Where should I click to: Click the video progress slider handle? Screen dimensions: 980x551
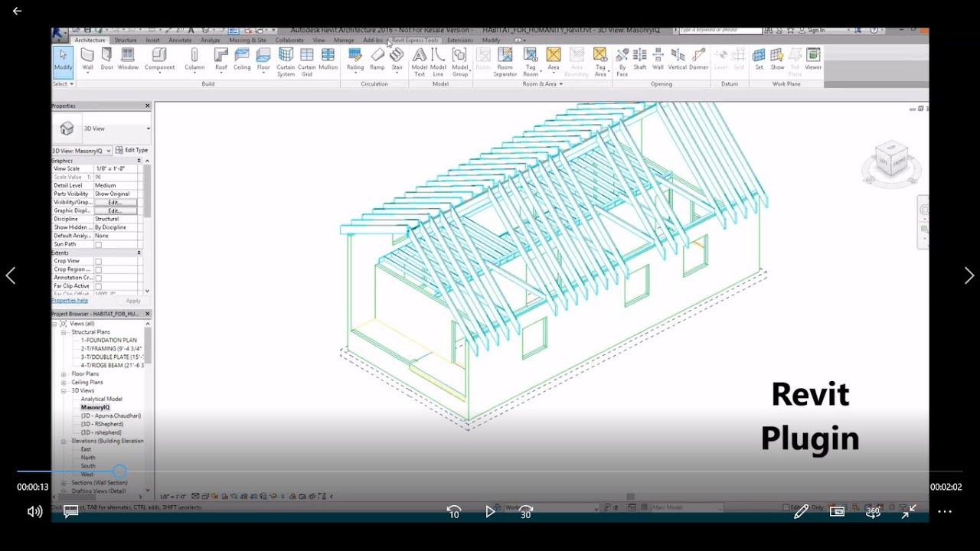pos(119,471)
